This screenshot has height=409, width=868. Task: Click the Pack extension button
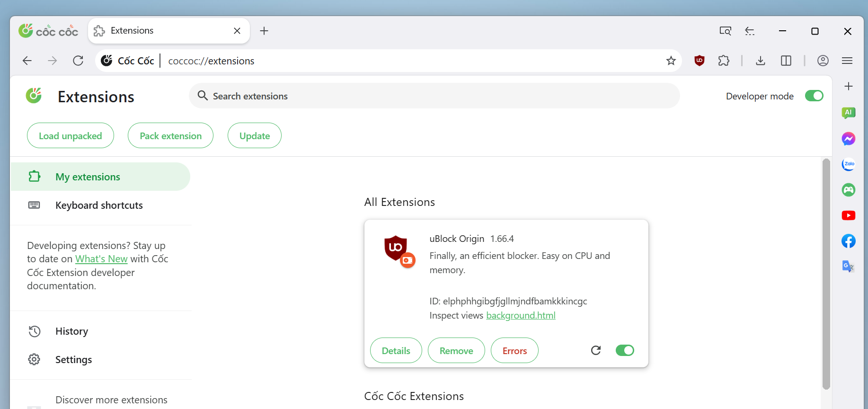pyautogui.click(x=170, y=136)
